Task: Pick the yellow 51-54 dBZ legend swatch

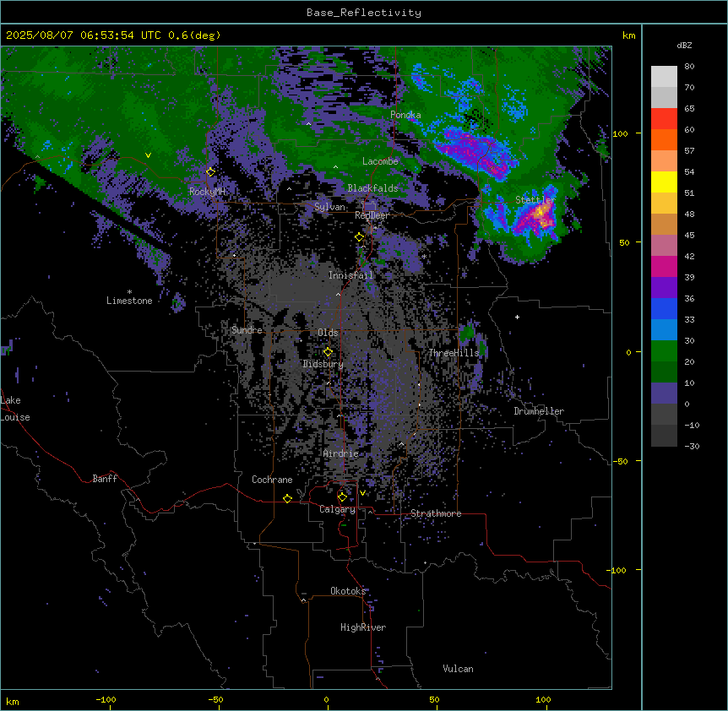Action: tap(664, 182)
